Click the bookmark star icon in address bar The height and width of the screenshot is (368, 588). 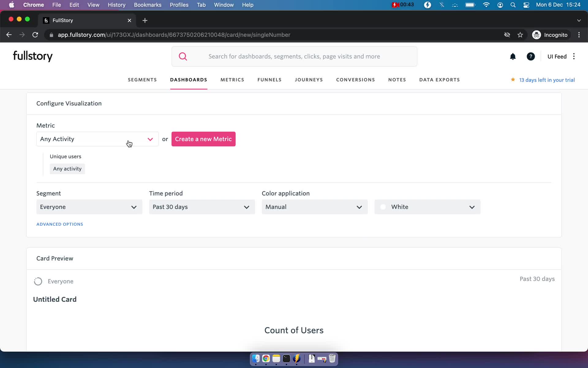(520, 35)
